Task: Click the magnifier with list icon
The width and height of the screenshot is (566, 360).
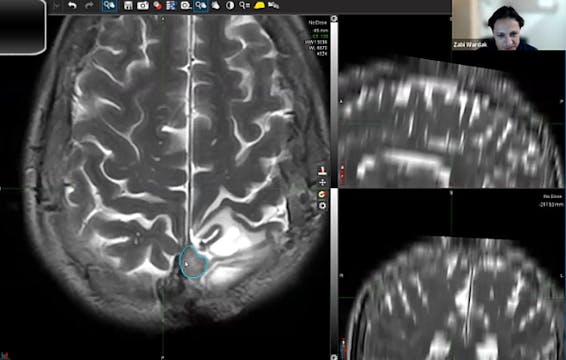Action: [x=244, y=5]
